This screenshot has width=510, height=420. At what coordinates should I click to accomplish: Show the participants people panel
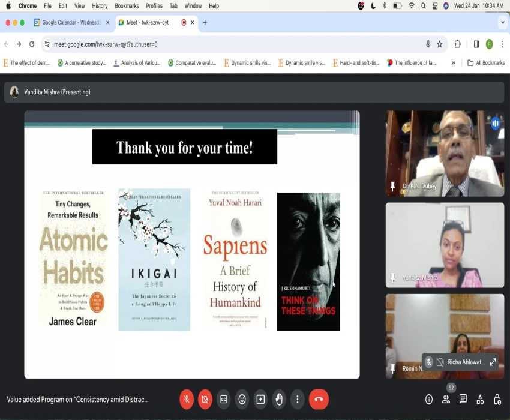click(x=446, y=400)
